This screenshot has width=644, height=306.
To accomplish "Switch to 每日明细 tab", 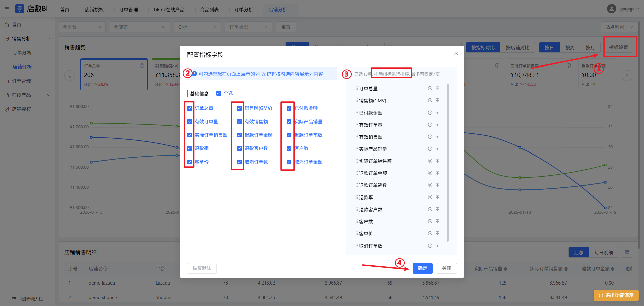I will pyautogui.click(x=603, y=252).
